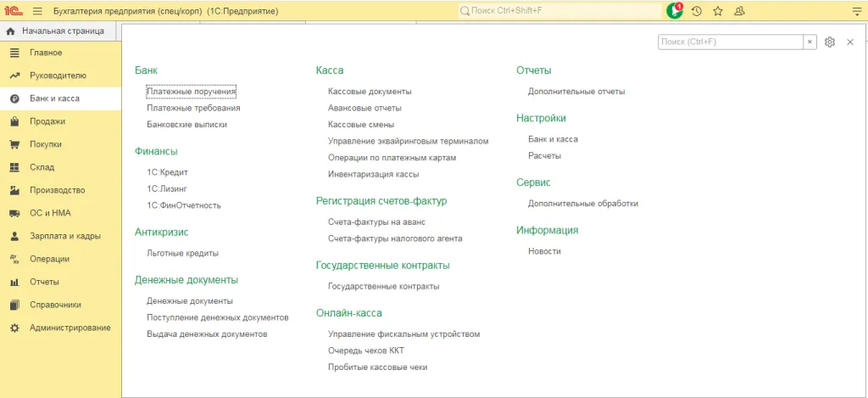Open Поступление денежных документов link
Viewport: 868px width, 398px height.
[218, 317]
